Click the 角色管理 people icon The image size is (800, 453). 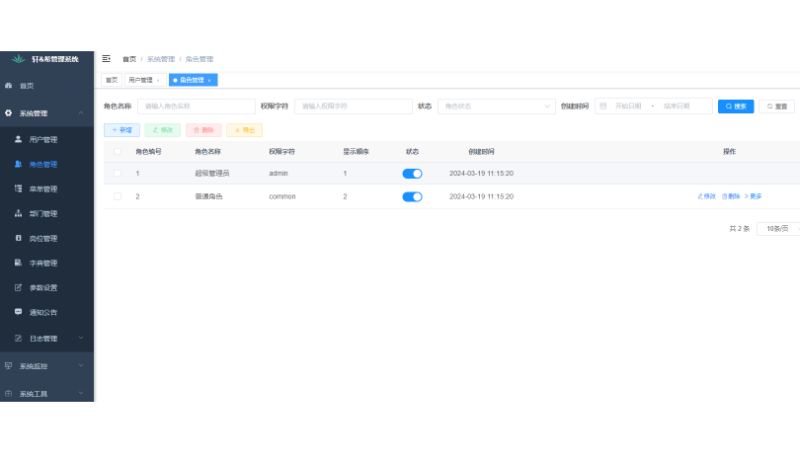tap(18, 164)
